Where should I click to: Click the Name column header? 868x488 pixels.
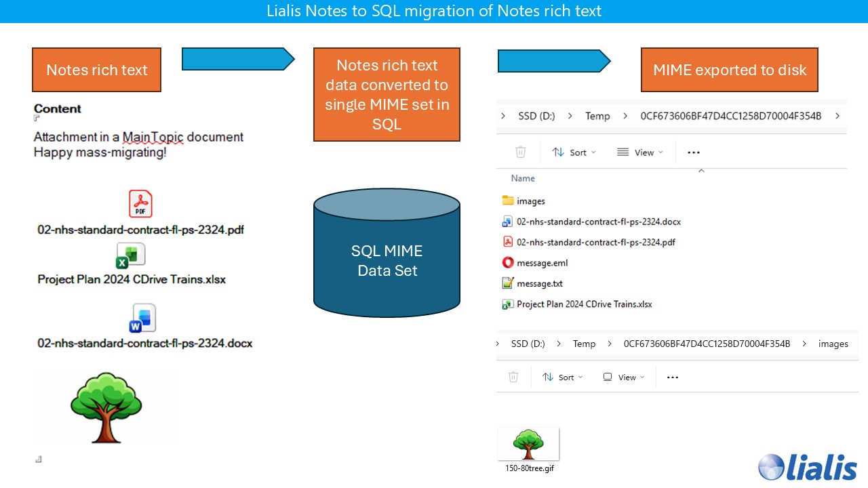click(x=522, y=178)
